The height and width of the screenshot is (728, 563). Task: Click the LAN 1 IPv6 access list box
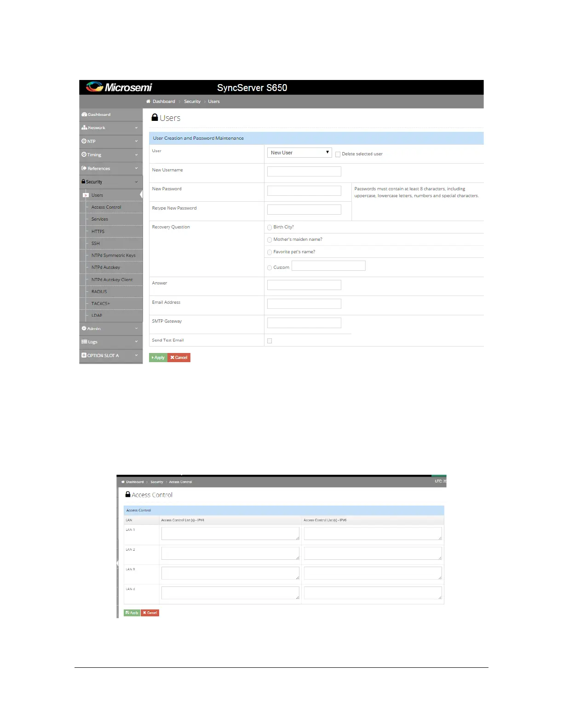[x=373, y=534]
